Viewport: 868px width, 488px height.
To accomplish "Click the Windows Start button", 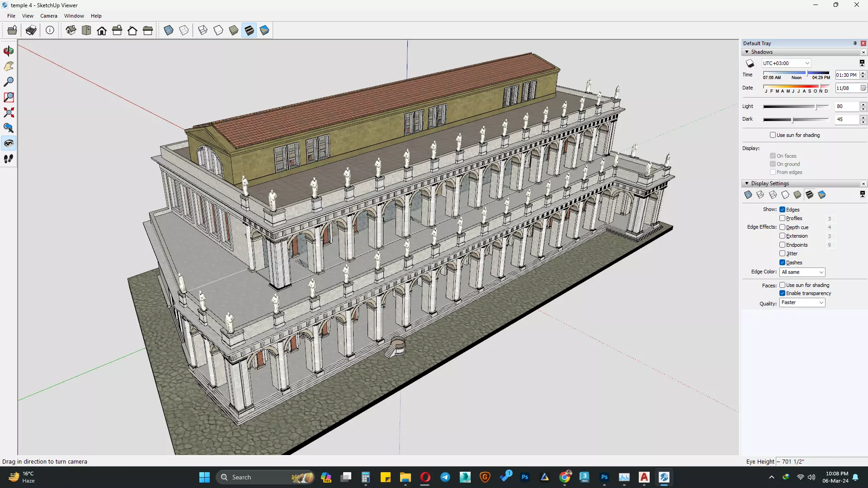I will (x=204, y=477).
